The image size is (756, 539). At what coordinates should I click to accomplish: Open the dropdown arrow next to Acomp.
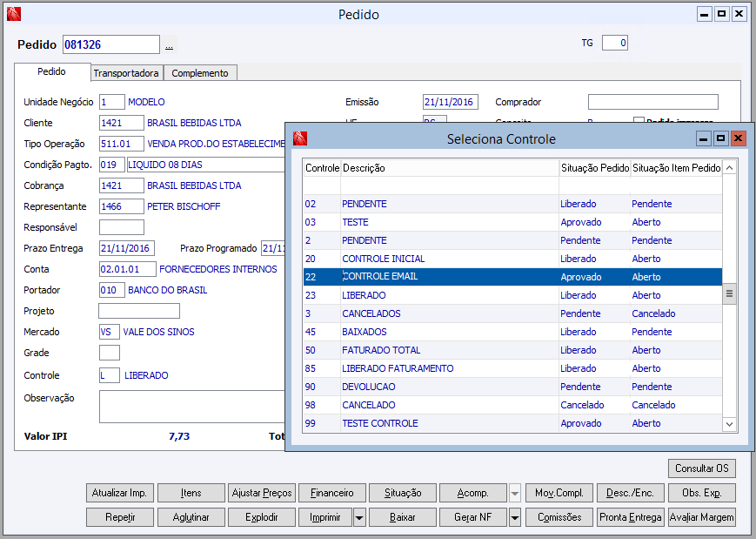(x=515, y=494)
